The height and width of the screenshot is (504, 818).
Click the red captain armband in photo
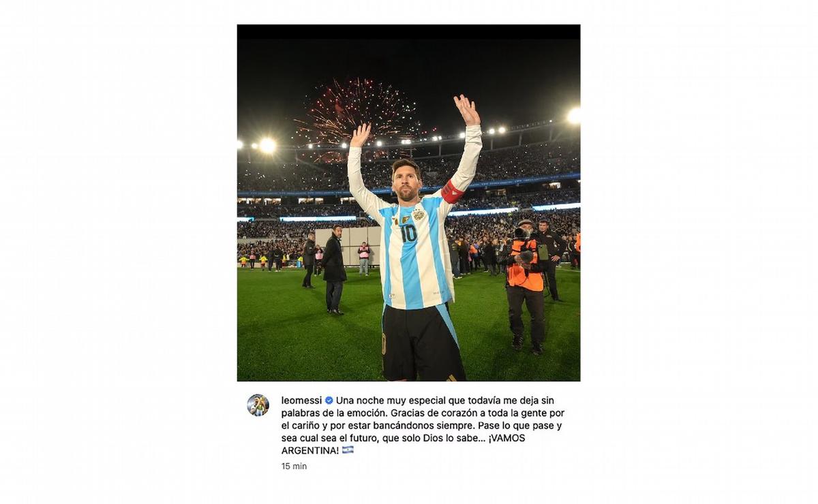tap(452, 192)
